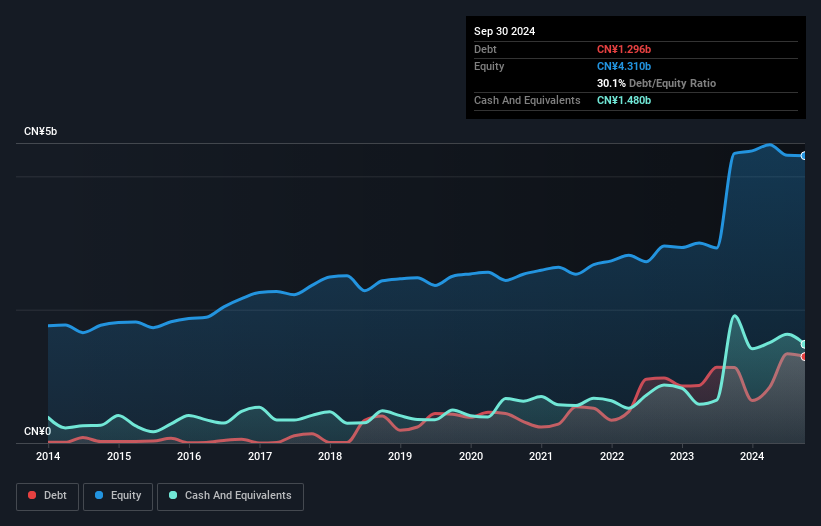This screenshot has height=526, width=821.
Task: Click the teal Cash And Equivalents legend dot
Action: [173, 495]
